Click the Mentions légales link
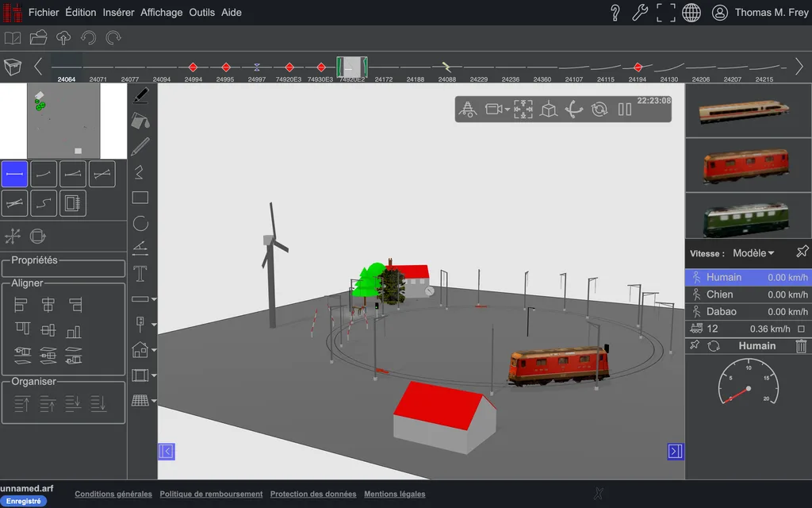The width and height of the screenshot is (812, 508). point(395,494)
